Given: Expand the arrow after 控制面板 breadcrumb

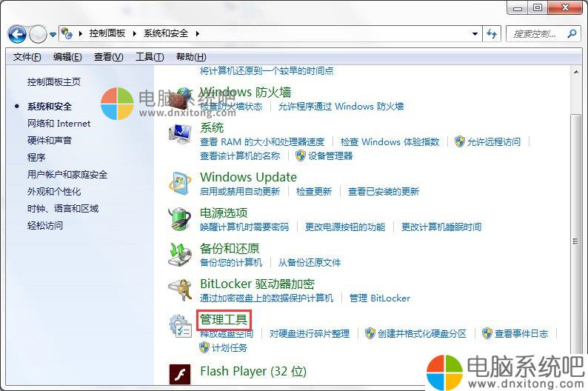Looking at the screenshot, I should (x=135, y=34).
